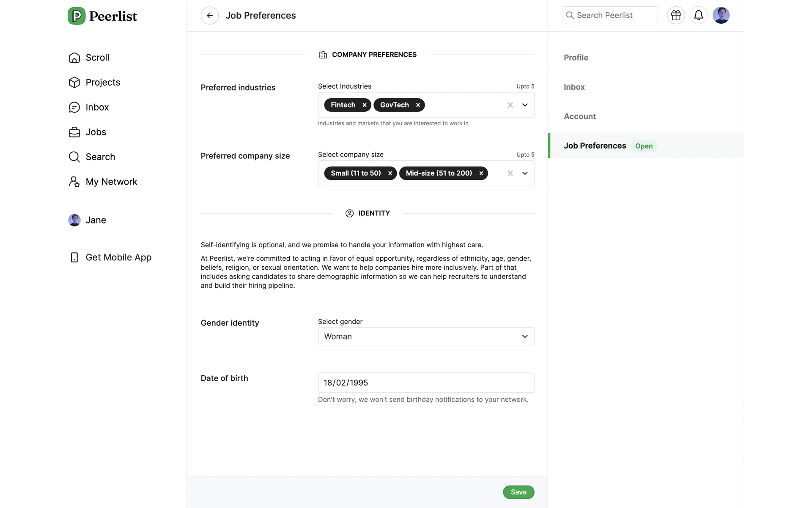Open the notifications bell
Screen dimensions: 812x508
[698, 16]
